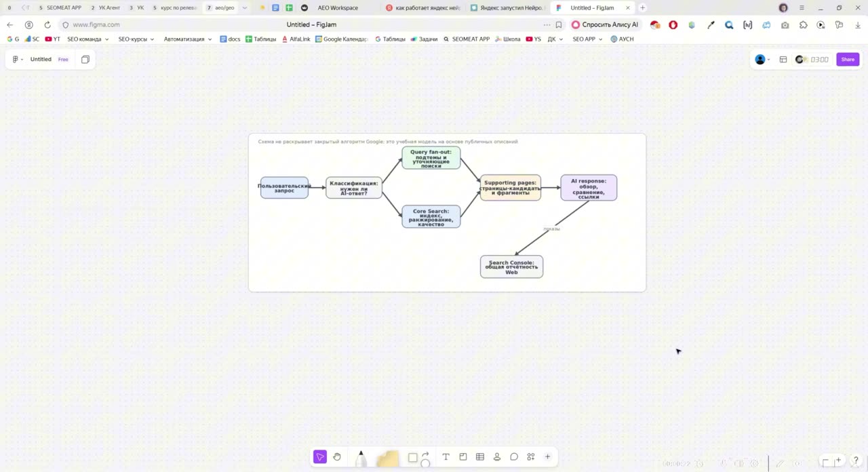Close the Untitled – FigJam tab
The width and height of the screenshot is (868, 472).
tap(627, 8)
